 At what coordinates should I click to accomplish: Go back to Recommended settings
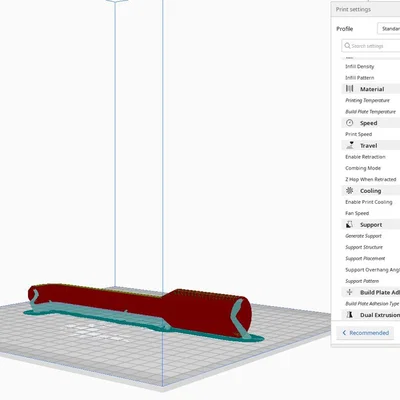tap(365, 333)
